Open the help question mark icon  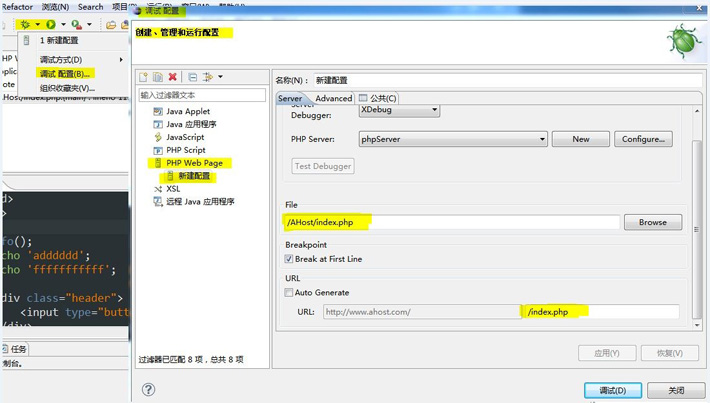pos(148,389)
